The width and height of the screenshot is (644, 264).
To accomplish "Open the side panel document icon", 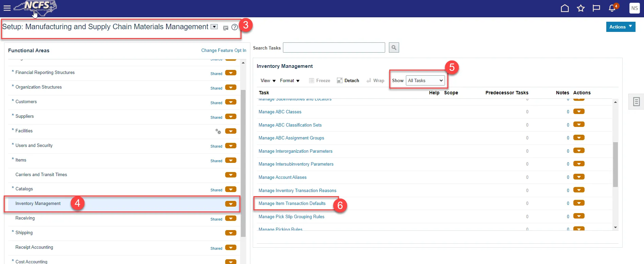I will point(636,101).
